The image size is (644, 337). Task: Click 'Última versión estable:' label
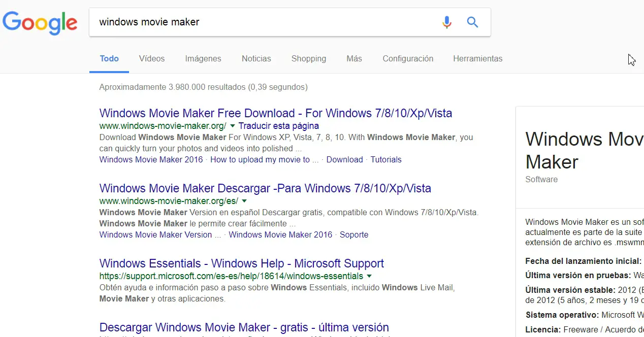click(570, 290)
